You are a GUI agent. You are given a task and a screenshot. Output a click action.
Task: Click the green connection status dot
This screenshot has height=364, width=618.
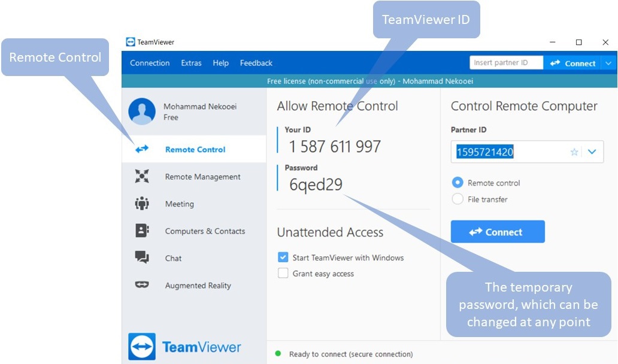coord(278,353)
